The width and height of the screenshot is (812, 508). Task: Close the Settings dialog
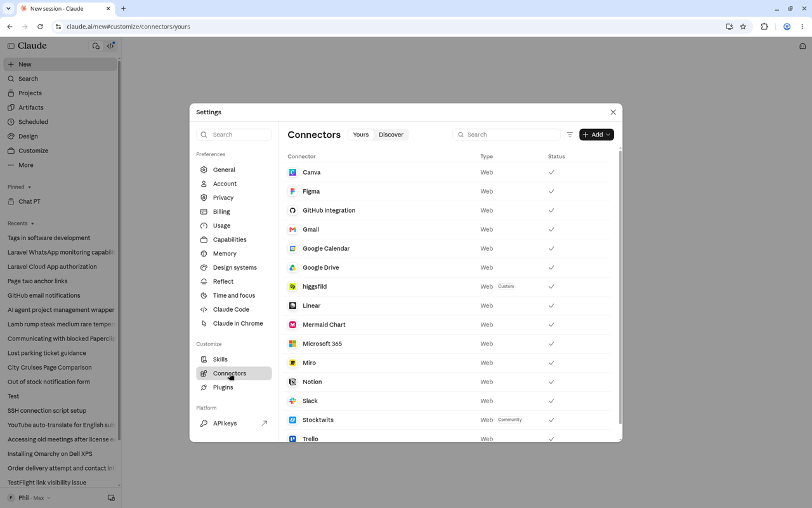[x=613, y=112]
